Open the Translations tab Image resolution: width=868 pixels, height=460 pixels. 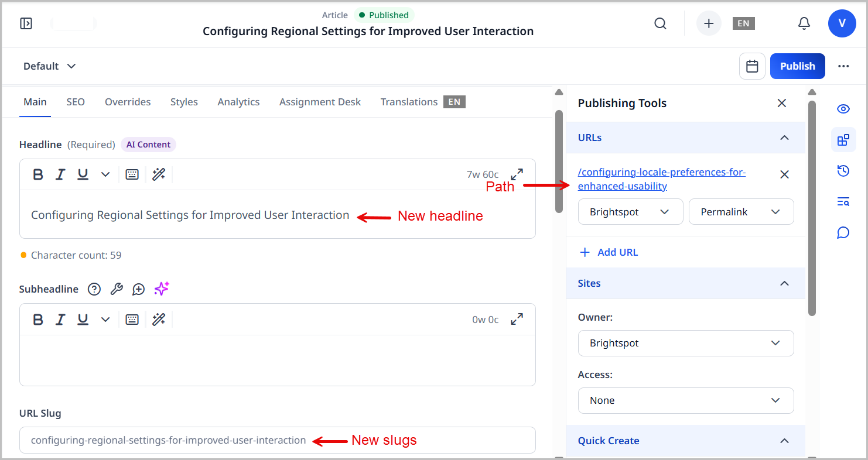409,102
